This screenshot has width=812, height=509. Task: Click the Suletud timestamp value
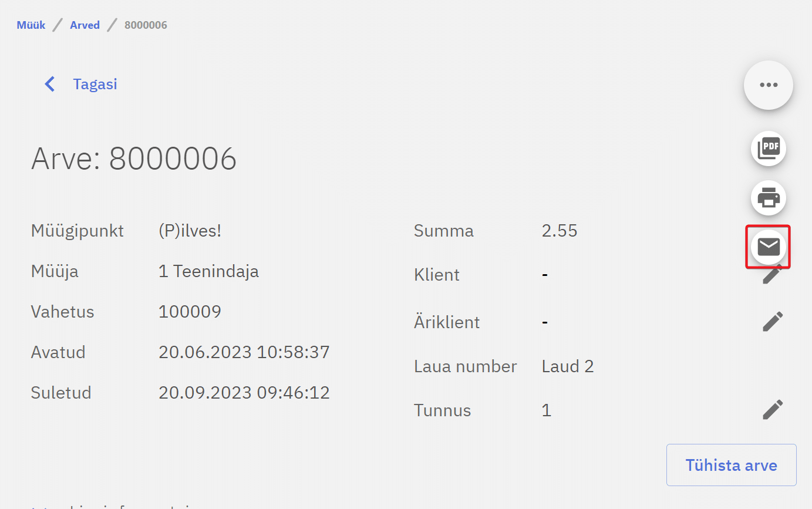244,393
